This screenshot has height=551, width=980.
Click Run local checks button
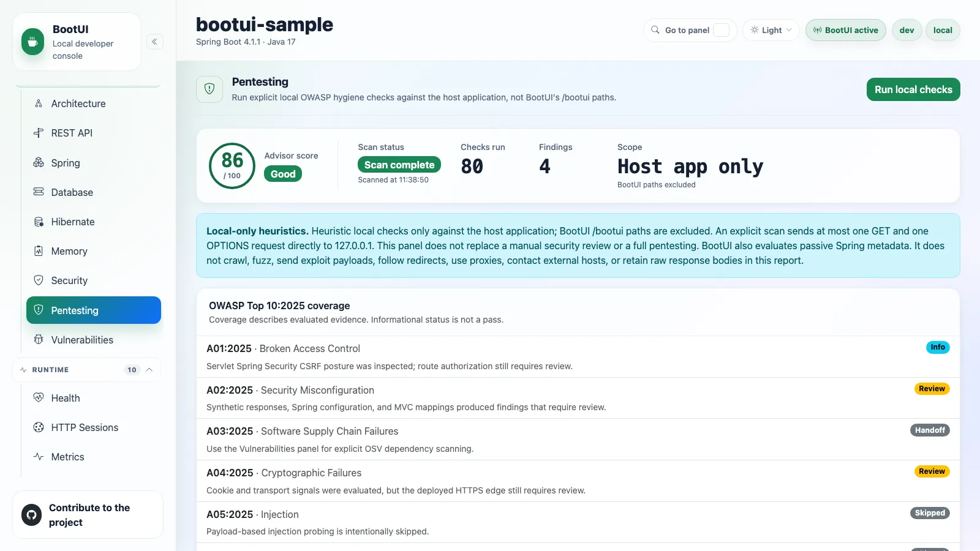[913, 89]
